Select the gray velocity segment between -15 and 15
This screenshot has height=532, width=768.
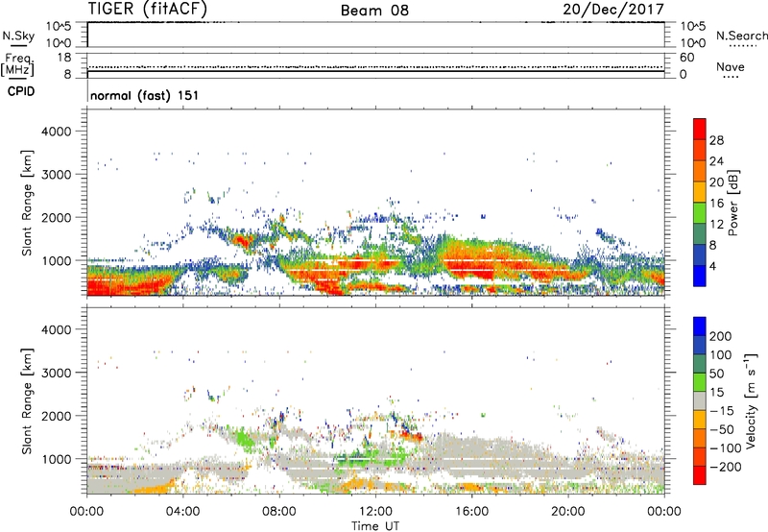click(x=700, y=400)
